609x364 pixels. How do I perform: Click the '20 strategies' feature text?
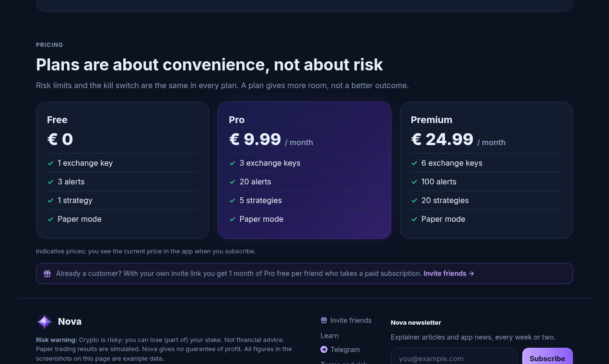[x=445, y=200]
